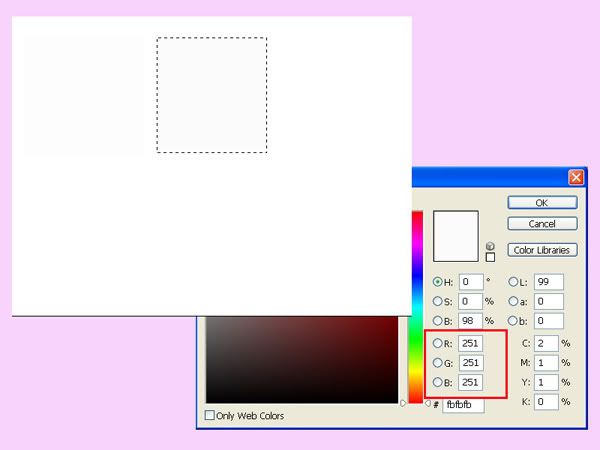Image resolution: width=600 pixels, height=450 pixels.
Task: Close the Color Picker dialog
Action: 576,177
